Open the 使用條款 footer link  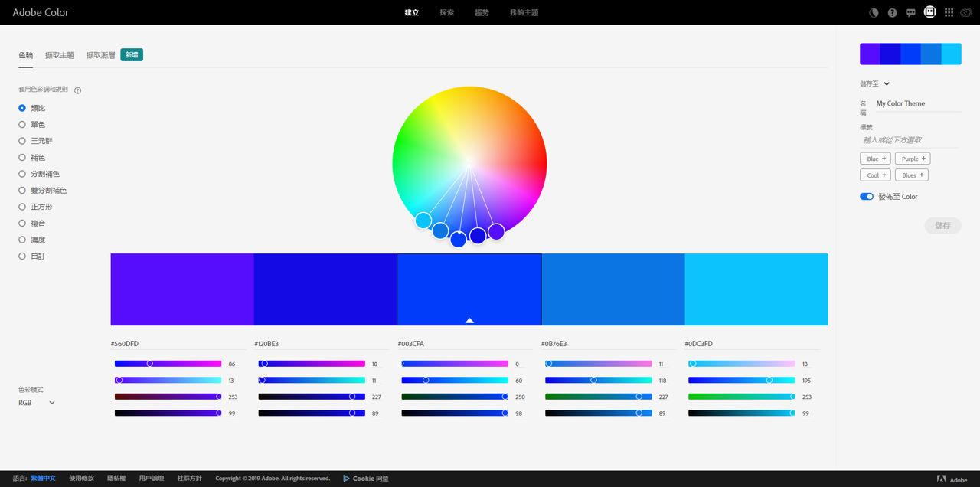(81, 479)
